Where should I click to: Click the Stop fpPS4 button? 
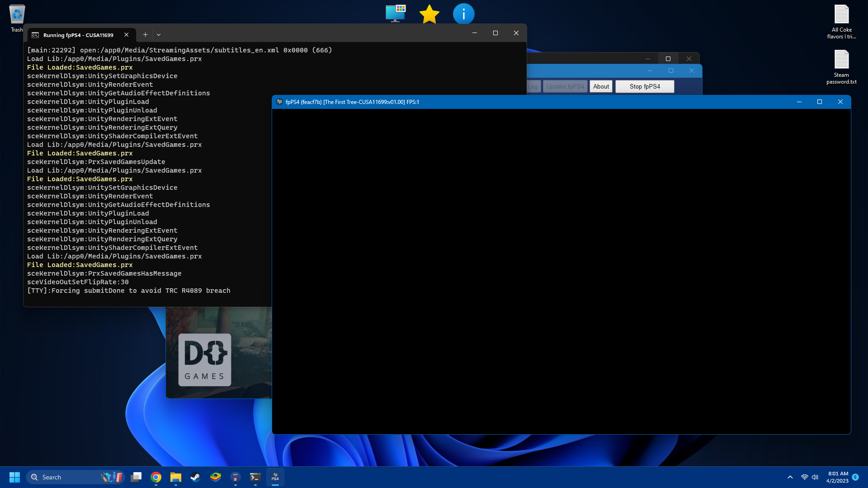pyautogui.click(x=645, y=86)
